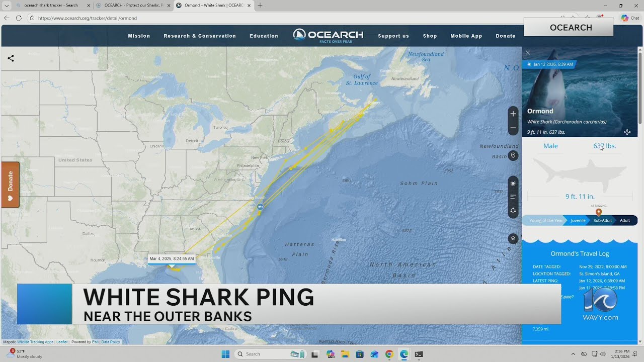Image resolution: width=644 pixels, height=362 pixels.
Task: Zoom out the map with minus button
Action: point(513,127)
